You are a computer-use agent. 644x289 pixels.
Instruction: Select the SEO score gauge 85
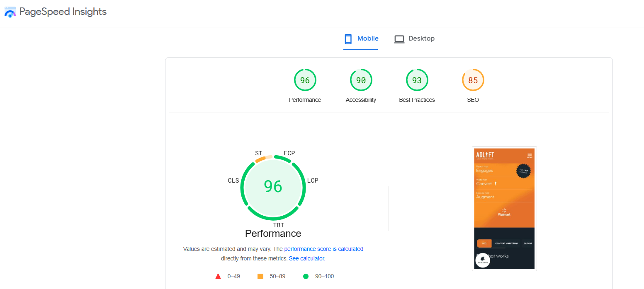click(x=473, y=80)
